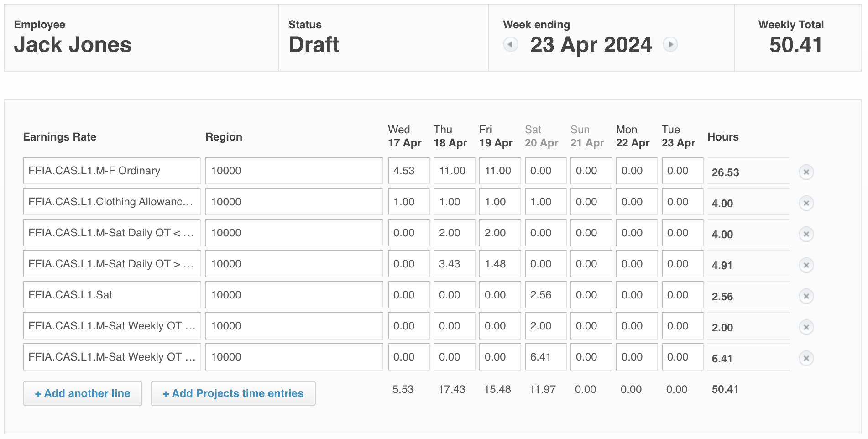Select the Region field for Daily OT > line
The image size is (868, 439).
pyautogui.click(x=294, y=264)
